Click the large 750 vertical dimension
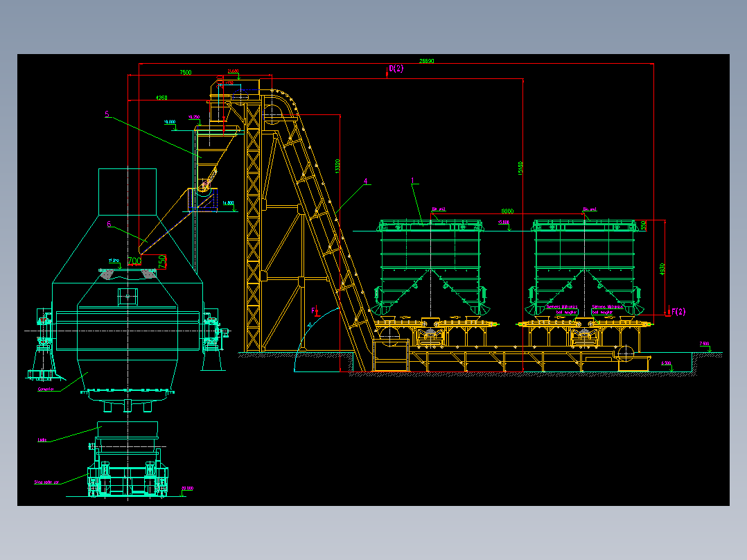Screen dimensions: 747x560 tap(162, 261)
